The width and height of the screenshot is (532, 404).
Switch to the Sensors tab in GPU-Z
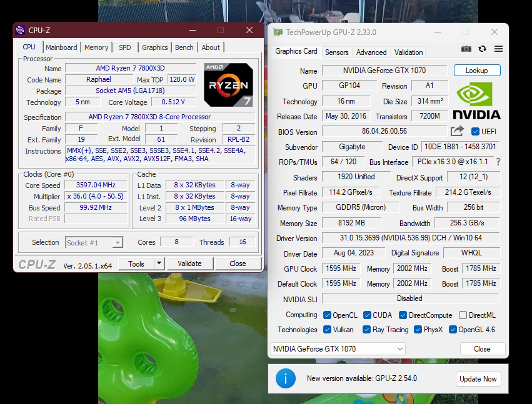click(x=336, y=52)
